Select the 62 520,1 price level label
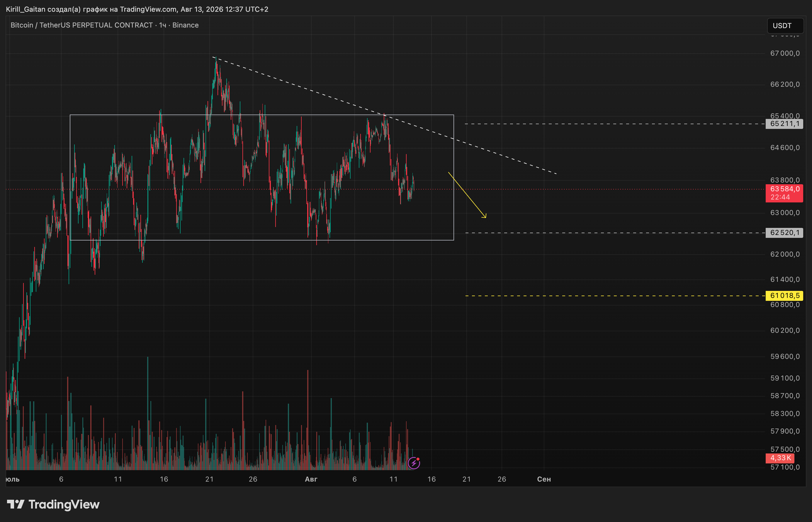This screenshot has height=522, width=812. pyautogui.click(x=784, y=233)
